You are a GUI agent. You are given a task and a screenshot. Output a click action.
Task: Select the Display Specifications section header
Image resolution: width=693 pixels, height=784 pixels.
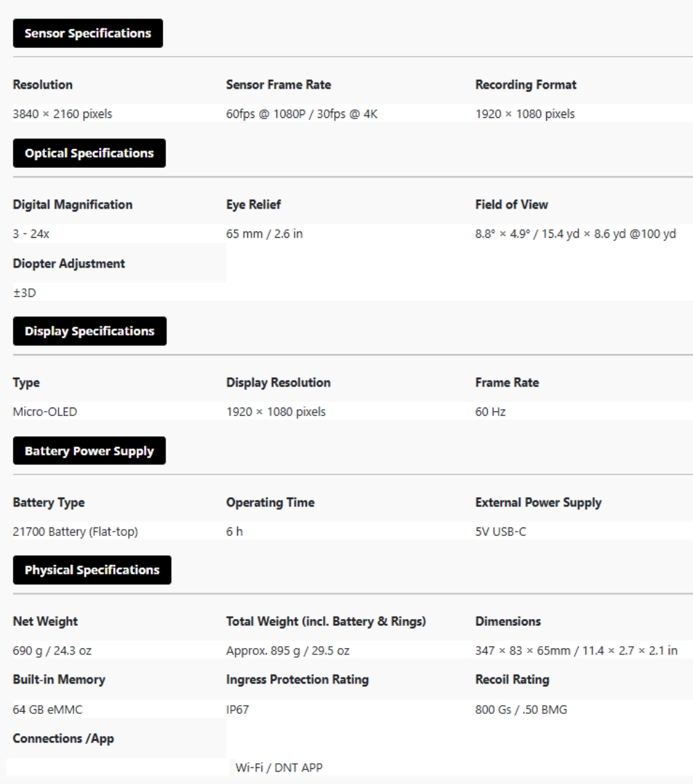pos(89,331)
